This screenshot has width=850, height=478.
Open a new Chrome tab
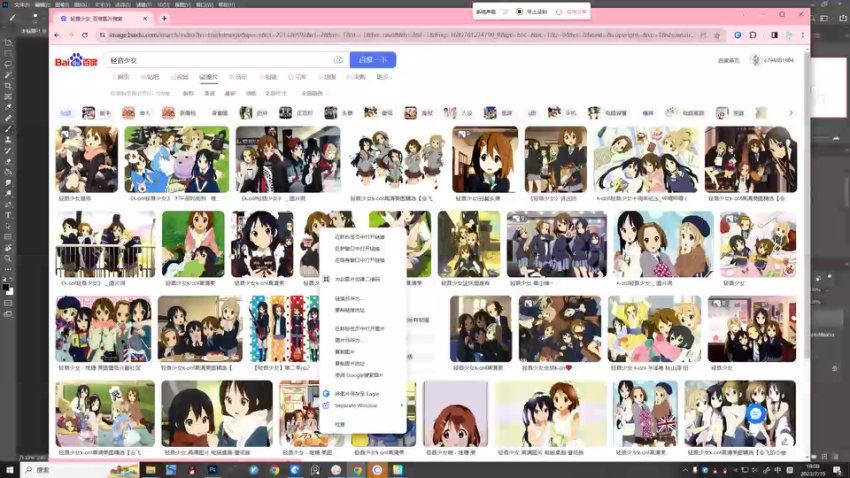click(x=164, y=18)
